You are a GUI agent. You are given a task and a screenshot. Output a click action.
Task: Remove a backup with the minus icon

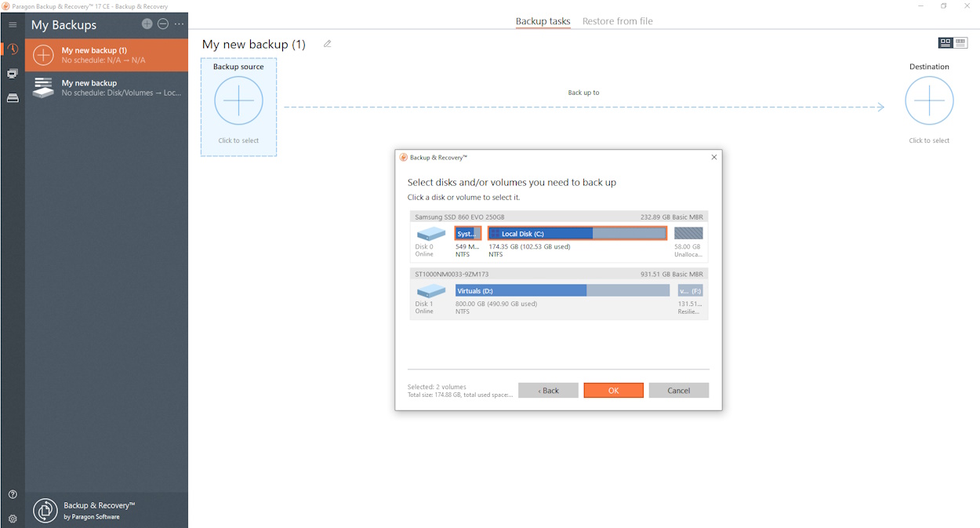[163, 24]
